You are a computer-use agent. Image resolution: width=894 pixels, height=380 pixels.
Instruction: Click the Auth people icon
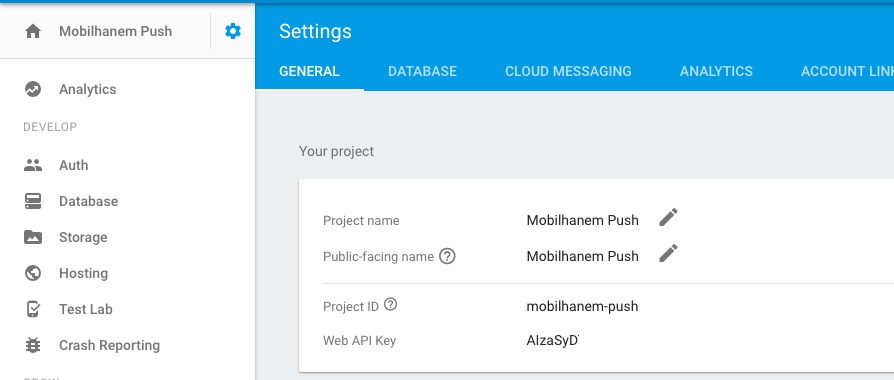point(33,165)
